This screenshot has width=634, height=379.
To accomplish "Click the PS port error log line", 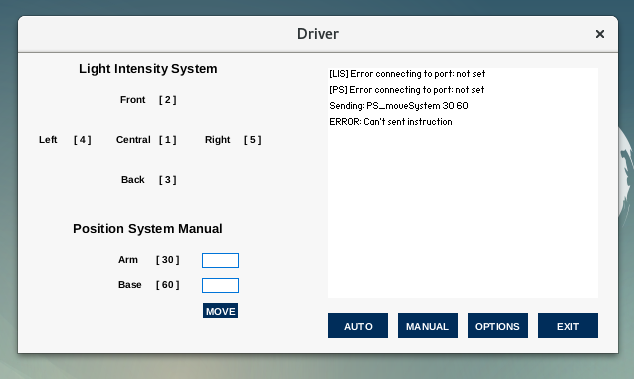I will (407, 90).
